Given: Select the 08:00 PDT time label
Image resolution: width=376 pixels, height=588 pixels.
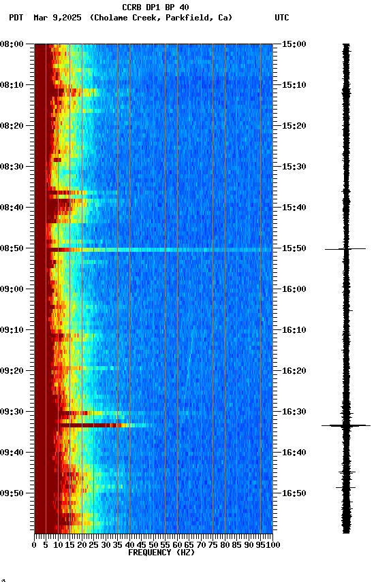Looking at the screenshot, I should (x=12, y=44).
